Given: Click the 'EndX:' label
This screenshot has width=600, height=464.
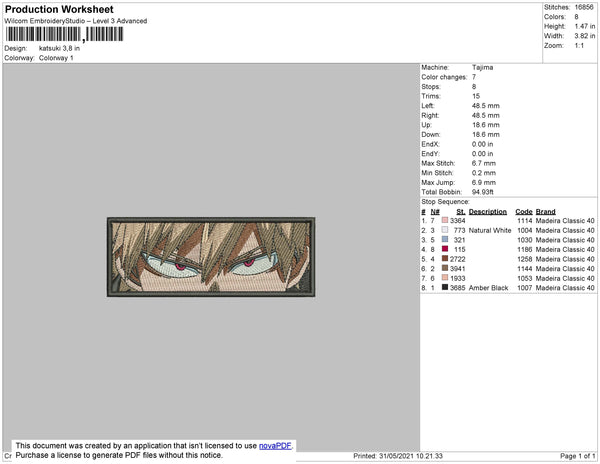Looking at the screenshot, I should pos(430,144).
